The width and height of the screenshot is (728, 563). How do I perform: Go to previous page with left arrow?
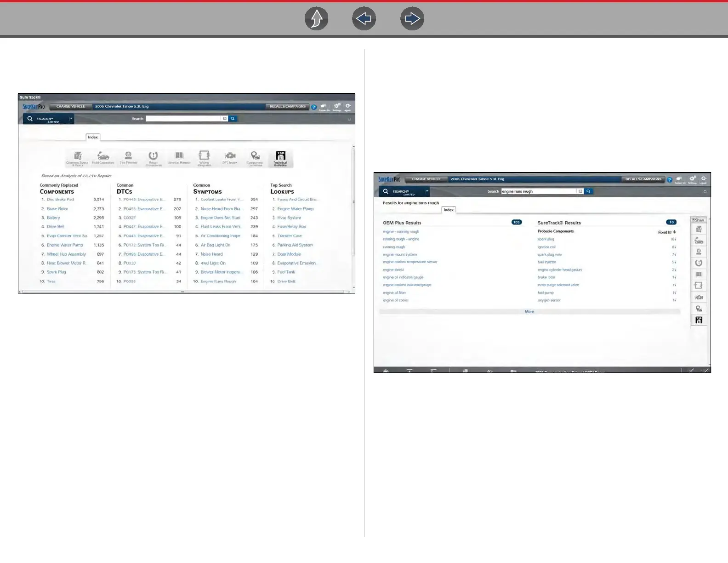tap(364, 19)
